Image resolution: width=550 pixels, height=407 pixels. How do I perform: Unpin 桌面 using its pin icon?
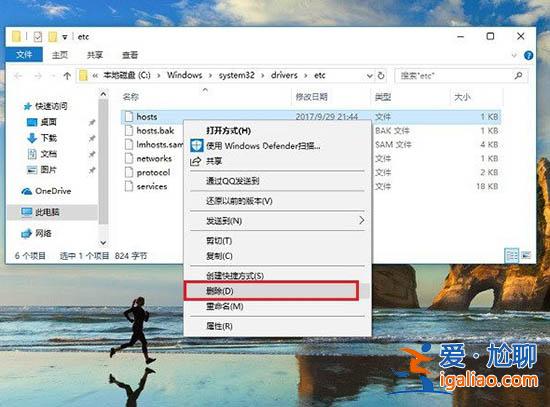92,122
